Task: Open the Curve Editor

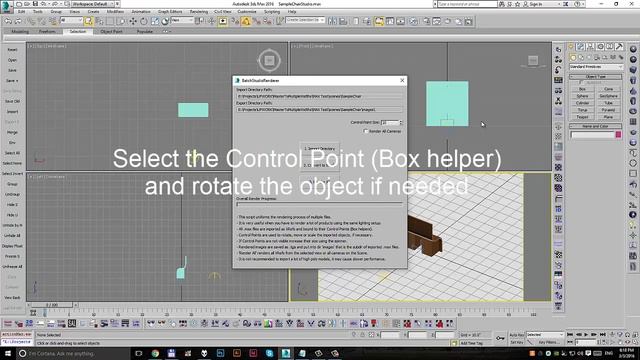Action: (x=390, y=21)
